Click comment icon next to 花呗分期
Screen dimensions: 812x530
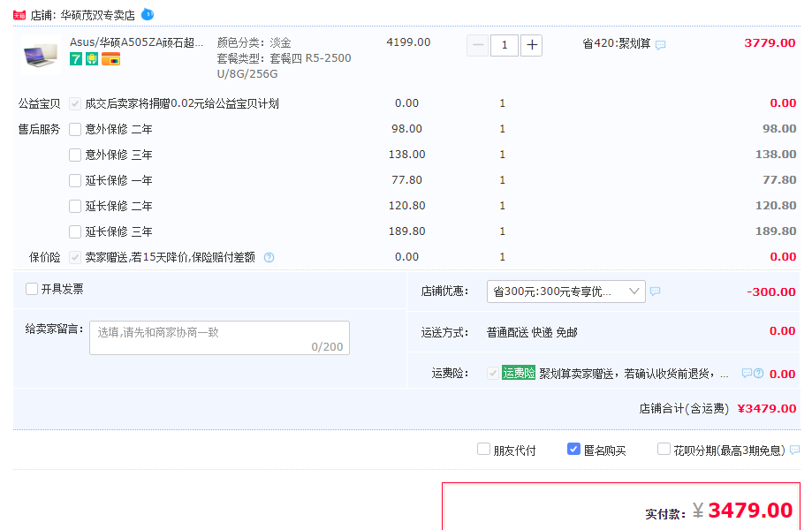[795, 450]
